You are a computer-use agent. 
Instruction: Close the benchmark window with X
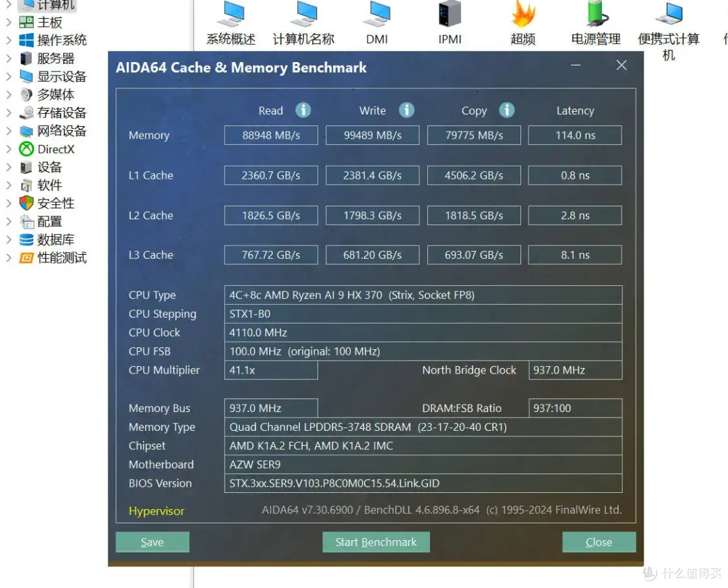(621, 65)
